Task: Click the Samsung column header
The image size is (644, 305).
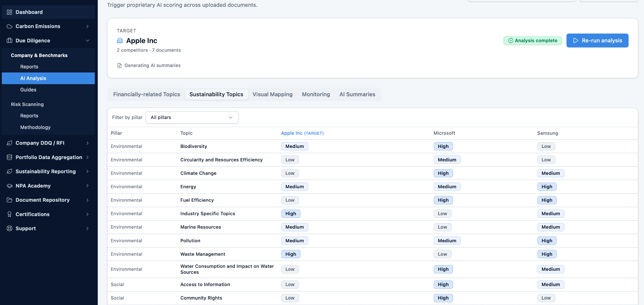Action: pyautogui.click(x=548, y=133)
